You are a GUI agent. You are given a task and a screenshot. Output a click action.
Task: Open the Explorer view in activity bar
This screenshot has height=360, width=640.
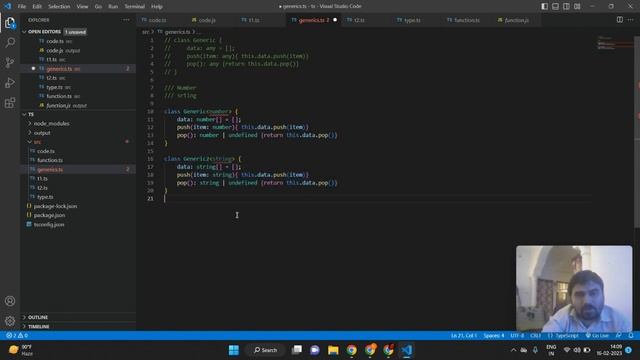(10, 22)
